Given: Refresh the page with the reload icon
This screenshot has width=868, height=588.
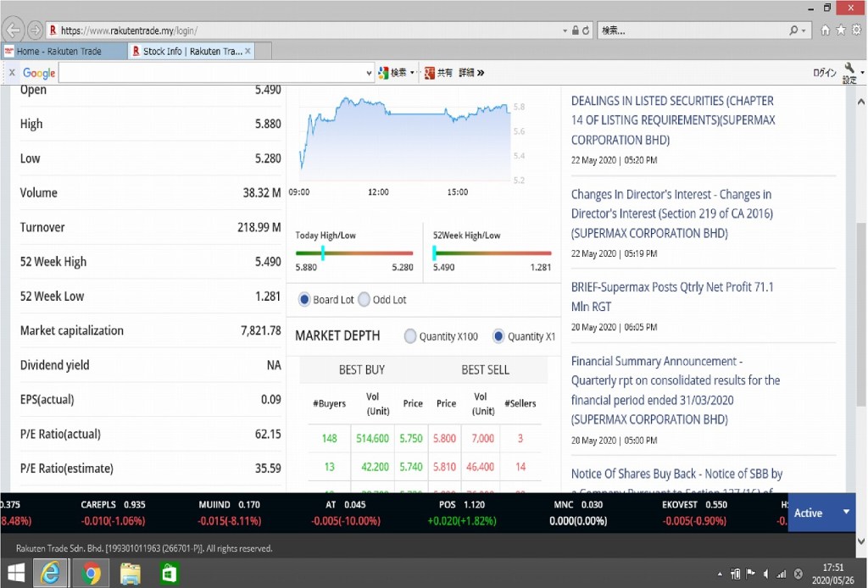Looking at the screenshot, I should [x=587, y=31].
